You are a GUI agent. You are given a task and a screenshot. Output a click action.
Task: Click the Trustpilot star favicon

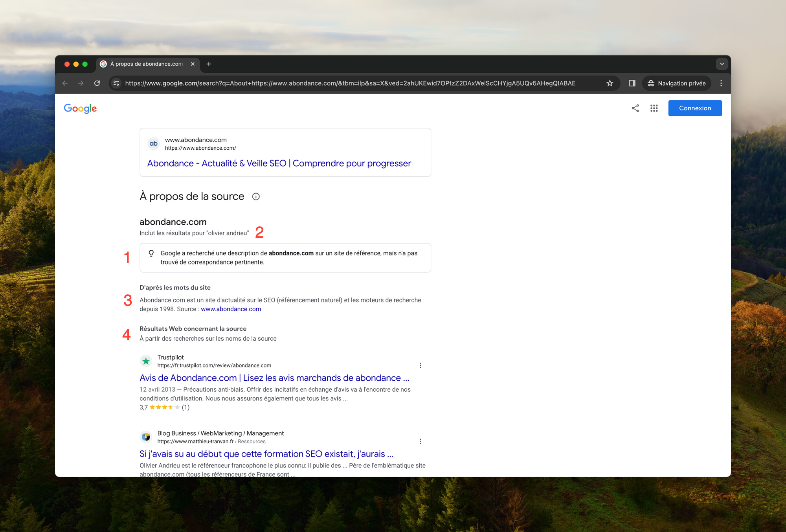(x=146, y=361)
